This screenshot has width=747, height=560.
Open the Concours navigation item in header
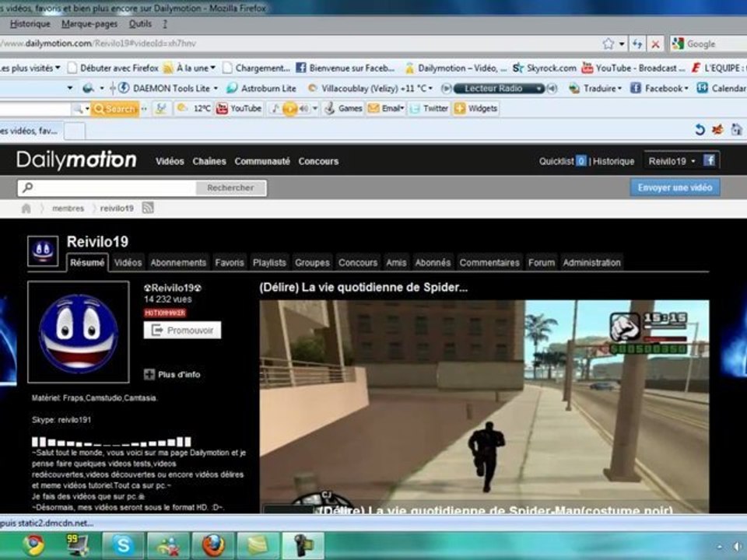[318, 162]
